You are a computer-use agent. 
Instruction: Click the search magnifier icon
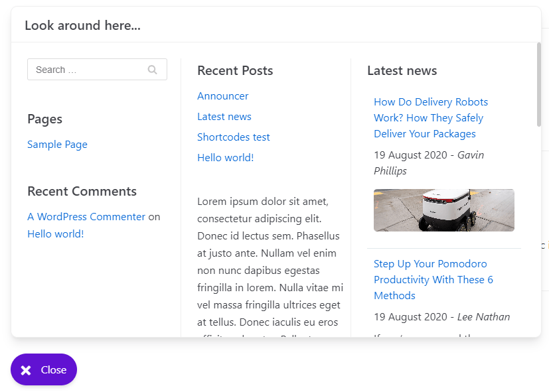[152, 70]
